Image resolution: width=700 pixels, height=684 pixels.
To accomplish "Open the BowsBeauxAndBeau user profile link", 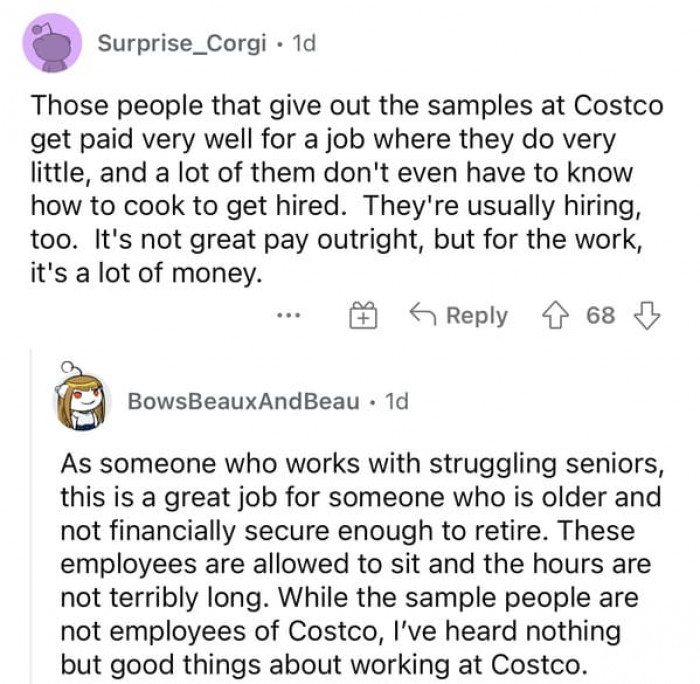I will 243,401.
